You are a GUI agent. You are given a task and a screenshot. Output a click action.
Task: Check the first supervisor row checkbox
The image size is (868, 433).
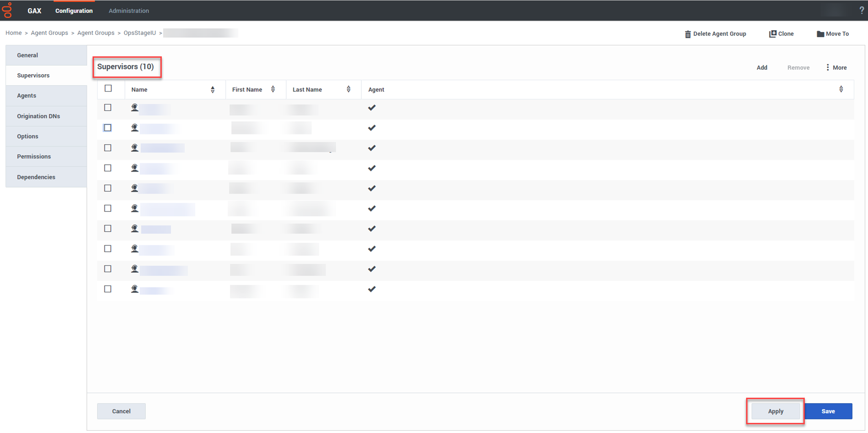[x=108, y=108]
